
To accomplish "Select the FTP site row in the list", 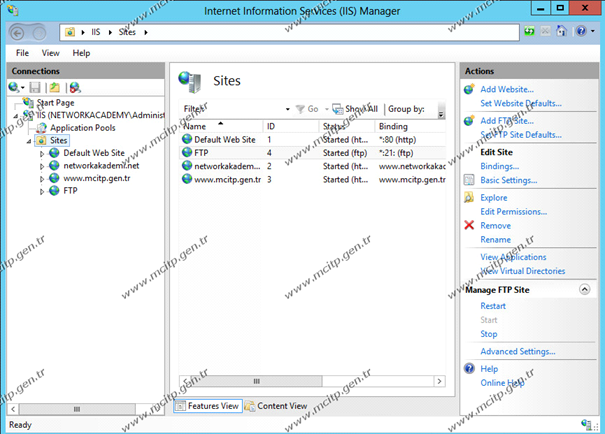I will [x=313, y=153].
